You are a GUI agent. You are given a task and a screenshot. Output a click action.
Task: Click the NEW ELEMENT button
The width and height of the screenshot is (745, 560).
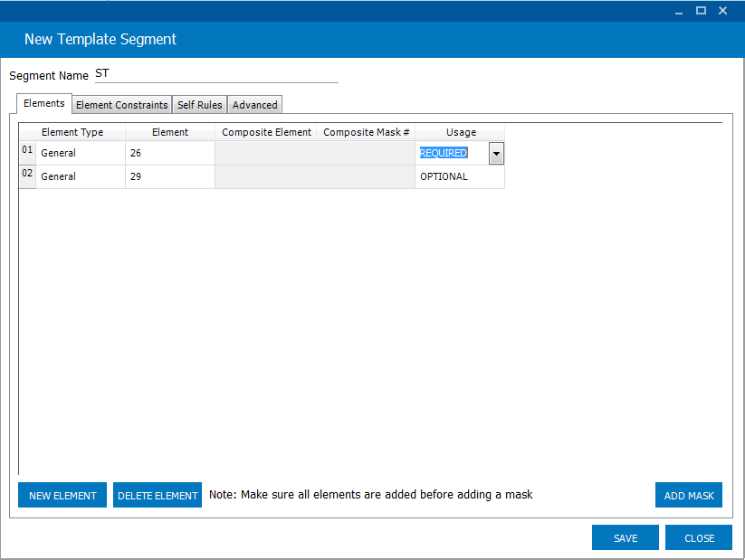pos(62,495)
